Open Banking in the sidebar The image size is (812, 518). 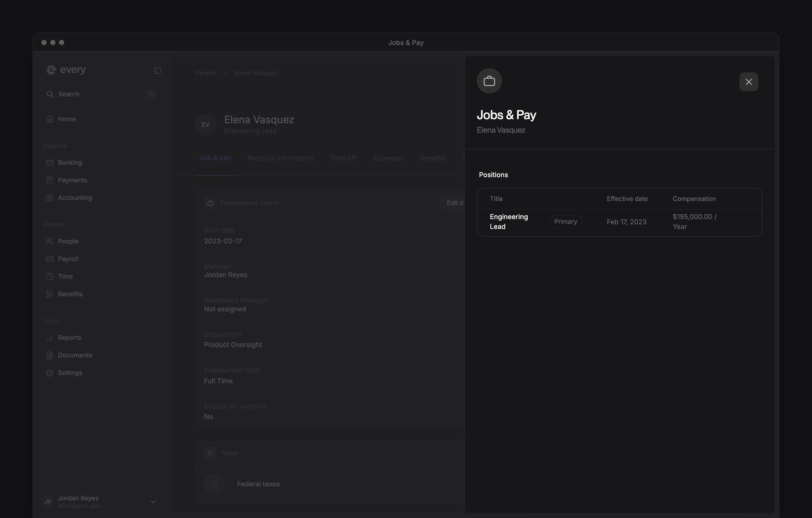click(102, 163)
